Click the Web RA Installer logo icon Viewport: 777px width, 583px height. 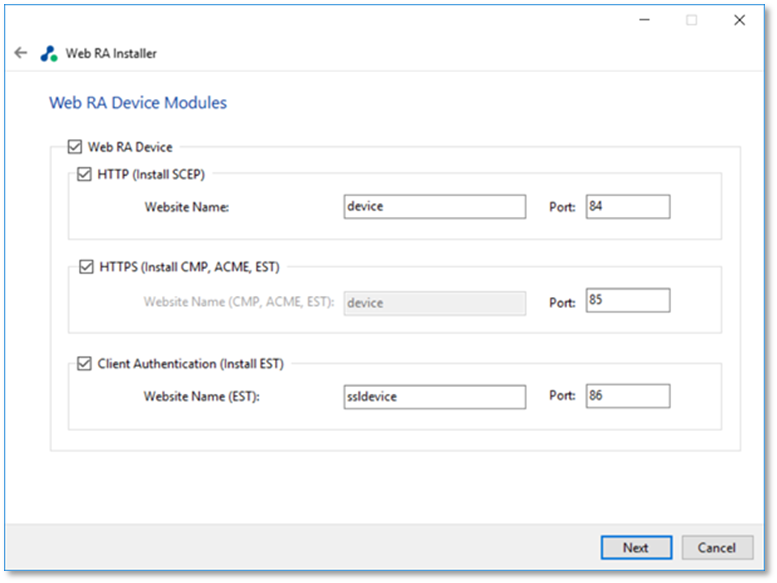point(49,53)
